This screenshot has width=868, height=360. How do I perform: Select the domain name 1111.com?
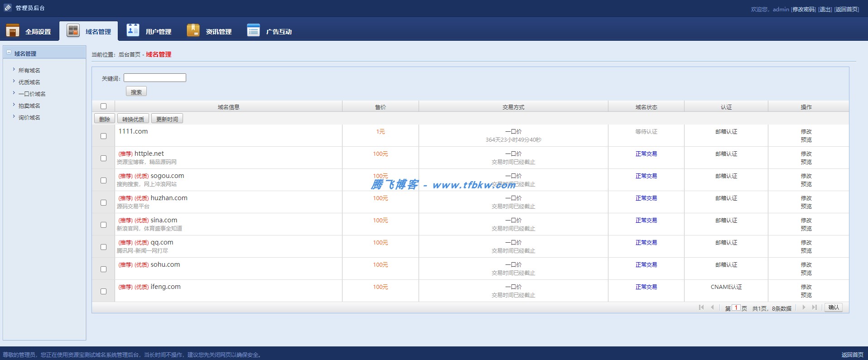(133, 131)
